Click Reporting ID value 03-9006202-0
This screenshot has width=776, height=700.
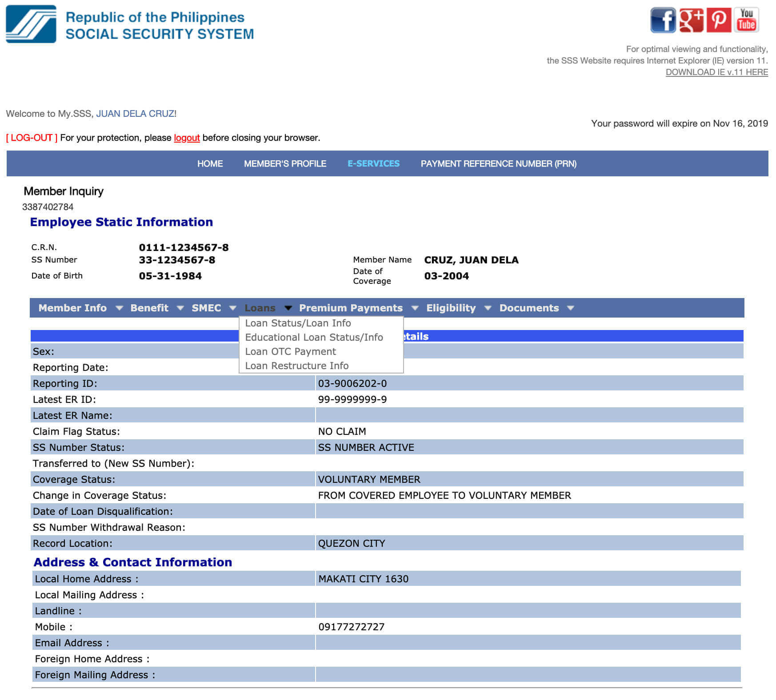click(x=352, y=383)
